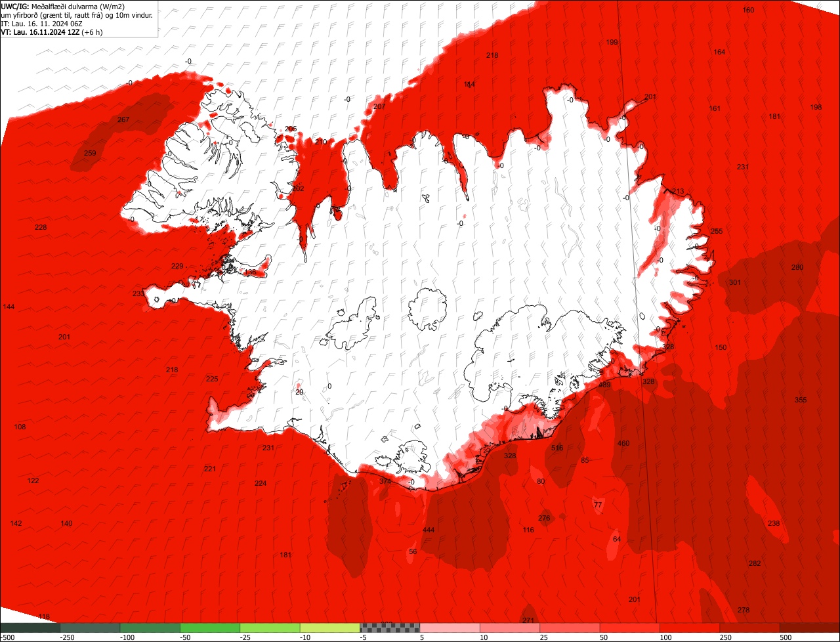Viewport: 840px width, 642px height.
Task: Click the legend tick label -250
Action: tap(67, 637)
